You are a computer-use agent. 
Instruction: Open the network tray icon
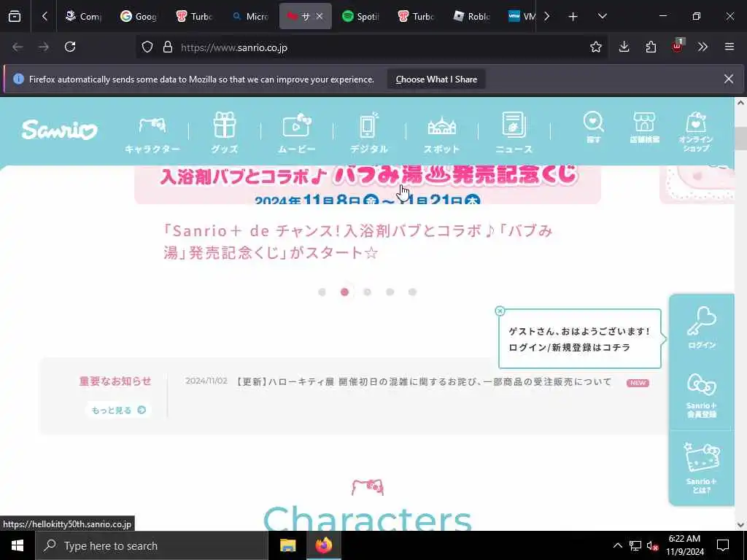[x=635, y=545]
